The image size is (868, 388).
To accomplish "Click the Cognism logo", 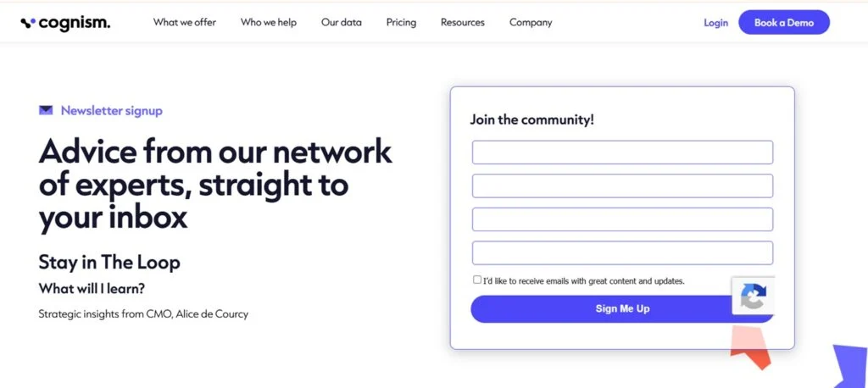I will point(65,23).
